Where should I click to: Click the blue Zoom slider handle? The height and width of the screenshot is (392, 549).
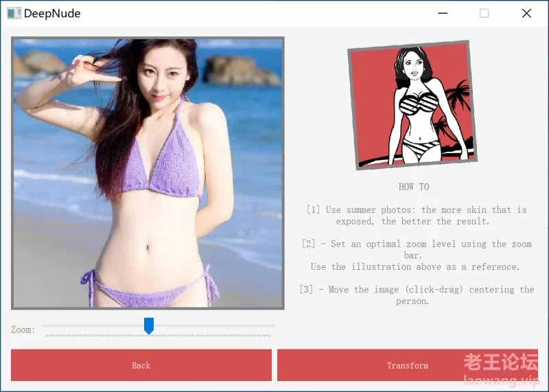point(149,326)
